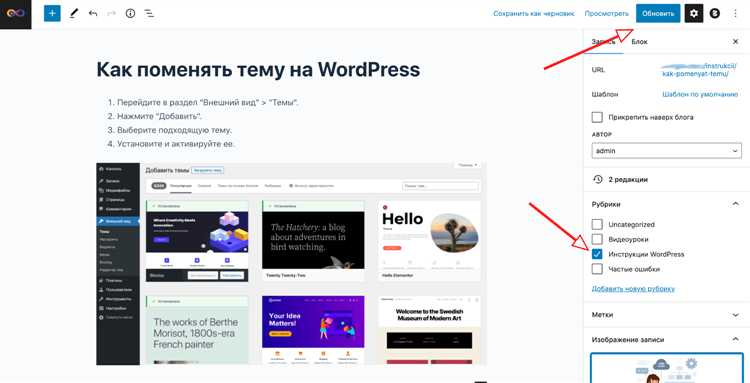Uncheck Инструкции WordPress category
Screen dimensions: 750x383
pos(597,254)
